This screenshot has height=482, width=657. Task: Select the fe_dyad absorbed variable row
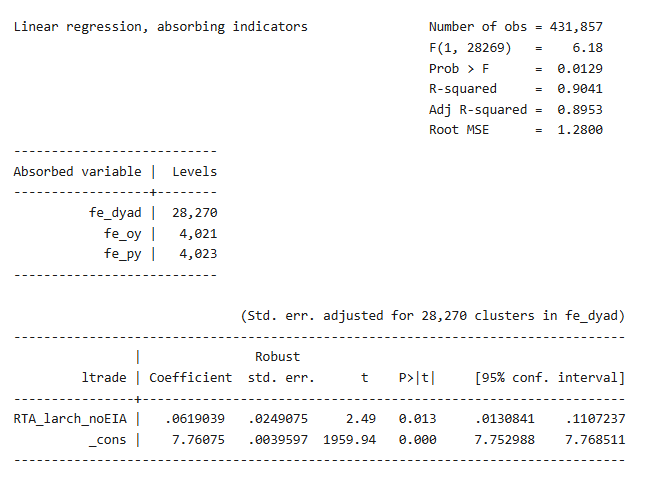click(120, 213)
